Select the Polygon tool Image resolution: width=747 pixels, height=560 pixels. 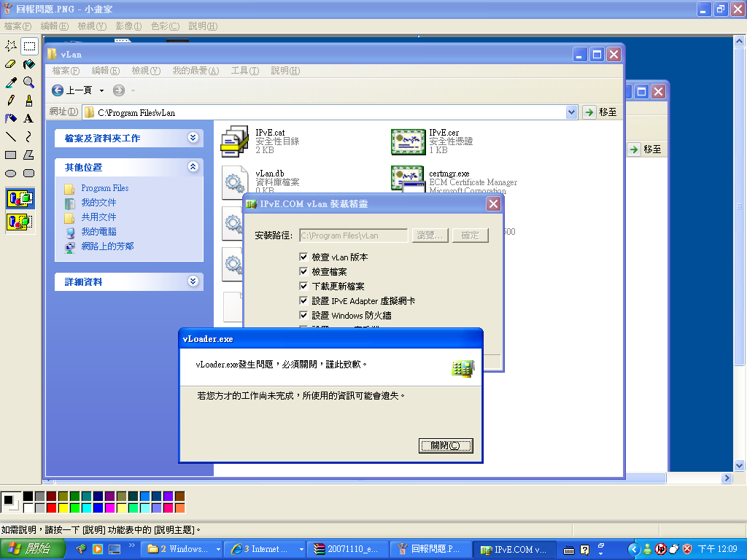click(29, 155)
